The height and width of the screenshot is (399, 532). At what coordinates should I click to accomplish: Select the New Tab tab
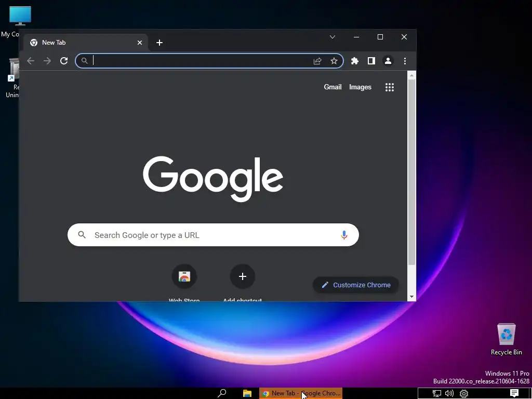click(x=86, y=43)
